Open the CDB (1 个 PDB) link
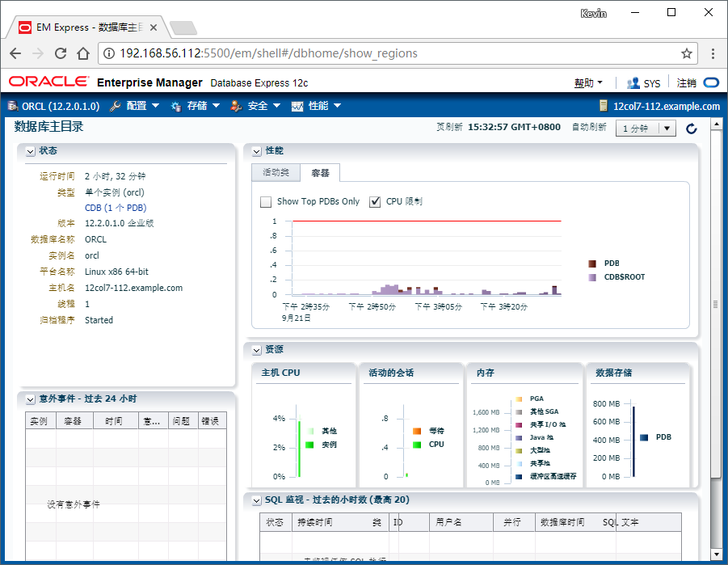 [x=116, y=208]
